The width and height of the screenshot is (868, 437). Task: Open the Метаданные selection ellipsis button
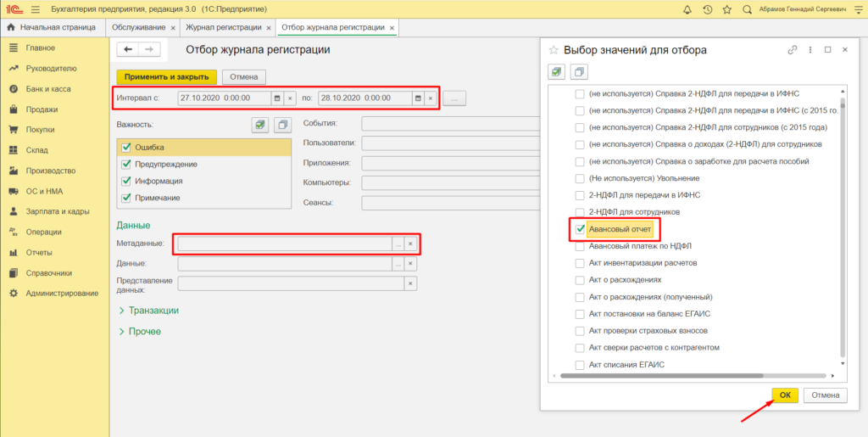(398, 244)
